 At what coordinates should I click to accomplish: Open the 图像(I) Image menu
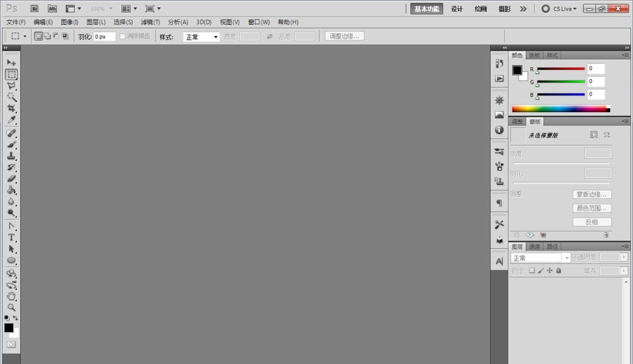click(70, 22)
